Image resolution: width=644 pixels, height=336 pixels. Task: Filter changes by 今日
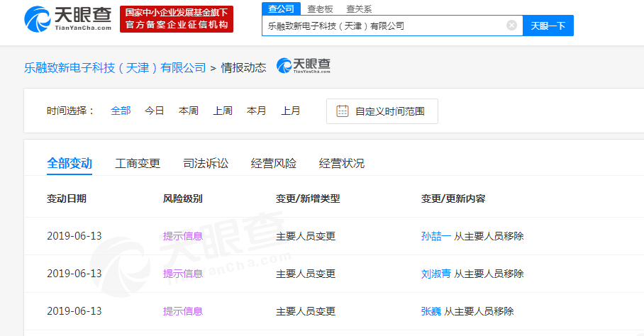pos(155,111)
